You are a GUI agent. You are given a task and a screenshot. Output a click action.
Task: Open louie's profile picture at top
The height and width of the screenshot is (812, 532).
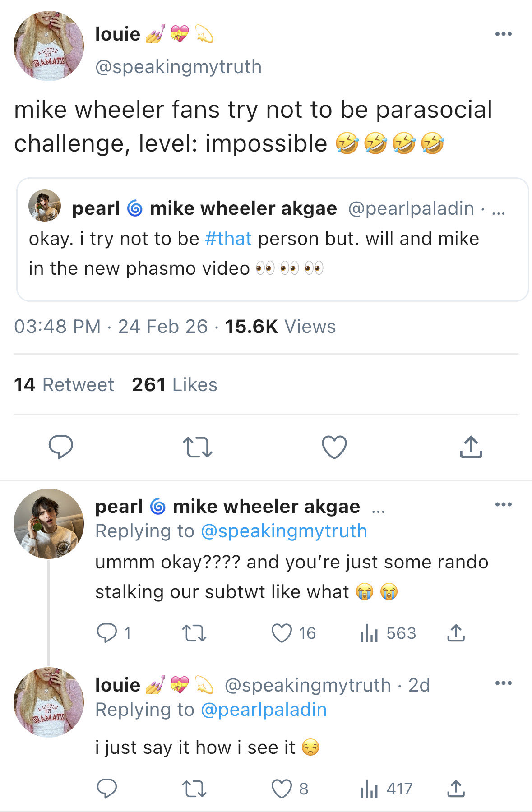point(49,46)
